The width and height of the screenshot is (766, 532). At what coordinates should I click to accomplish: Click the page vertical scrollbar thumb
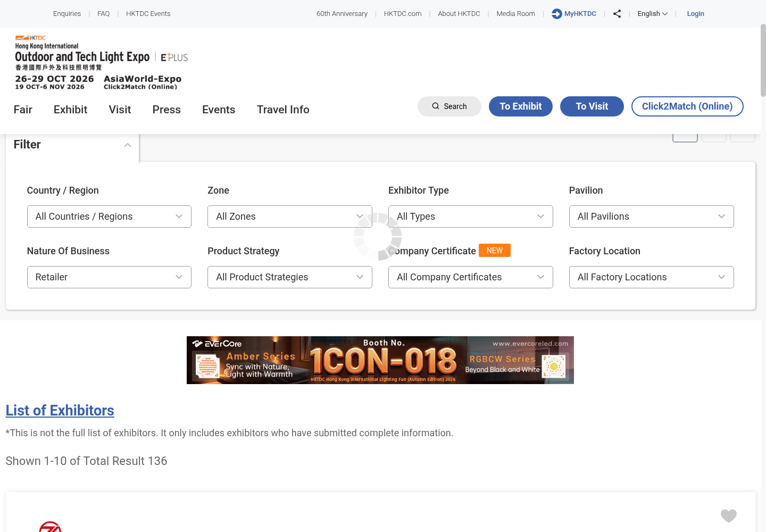[x=763, y=60]
